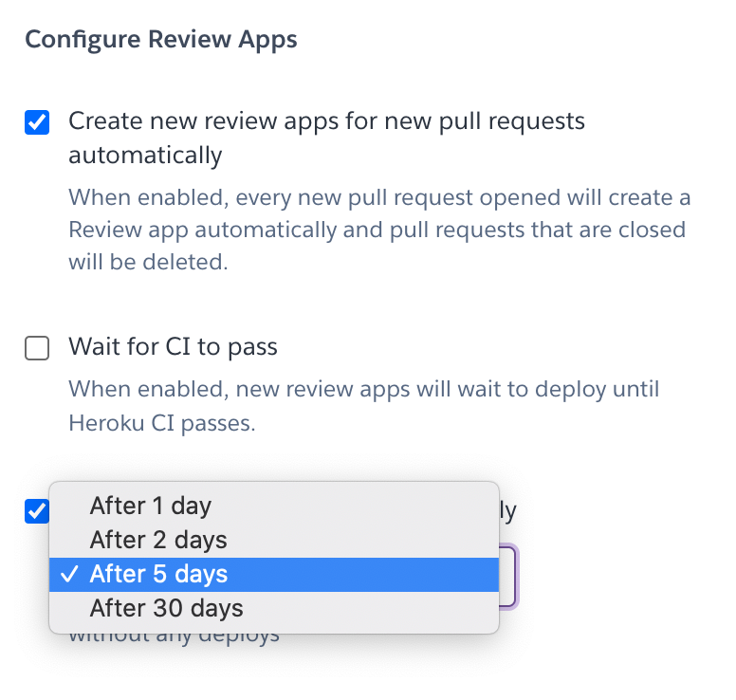Screen dimensions: 736x700
Task: Click the label fragment ly right of the dropdown list
Action: [x=507, y=512]
